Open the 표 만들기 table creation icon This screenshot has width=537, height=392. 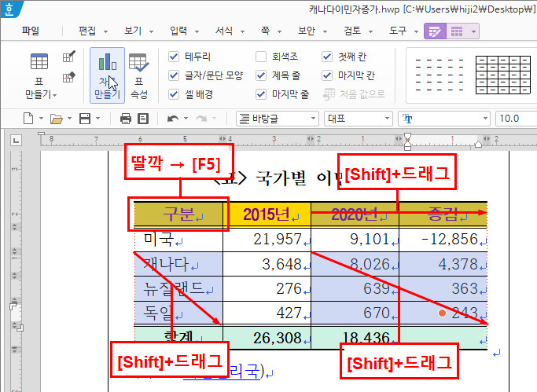pos(39,61)
